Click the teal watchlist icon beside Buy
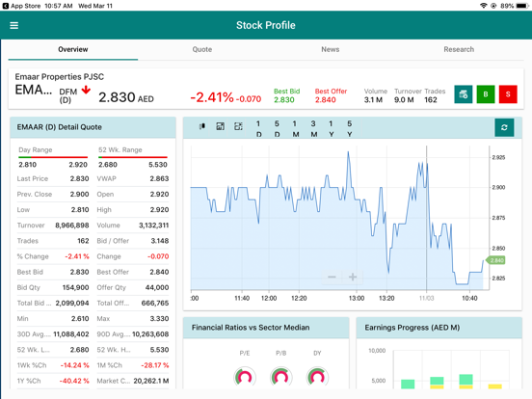The height and width of the screenshot is (399, 532). tap(464, 94)
